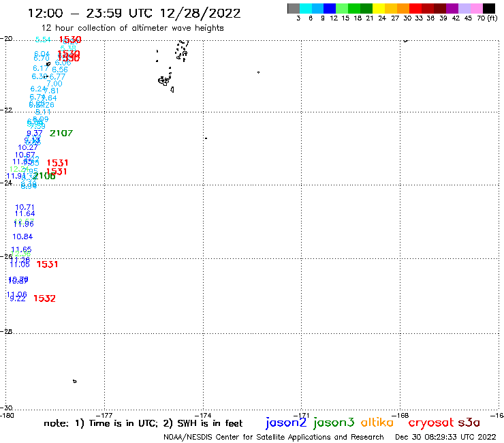Click the wave height value '6.56'

click(60, 70)
